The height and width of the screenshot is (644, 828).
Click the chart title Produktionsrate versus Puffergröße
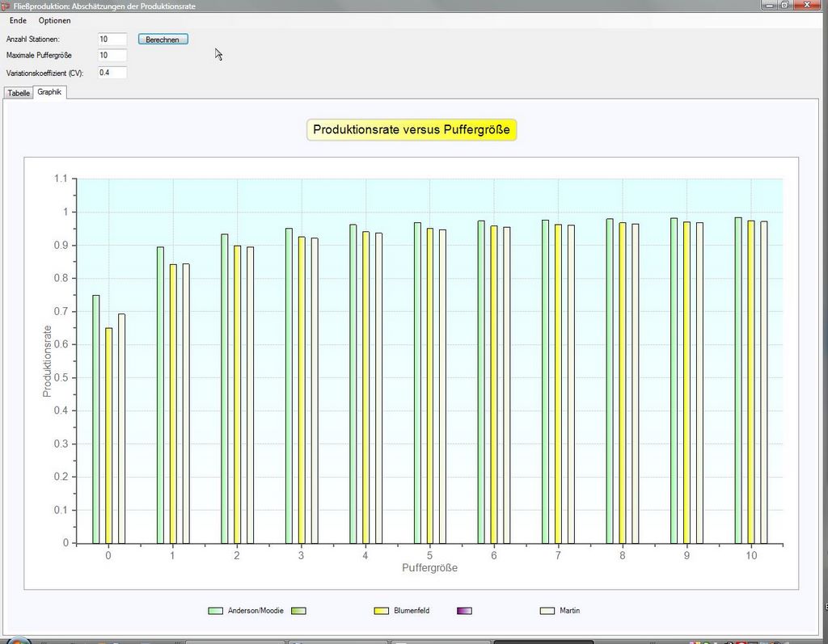click(x=412, y=130)
